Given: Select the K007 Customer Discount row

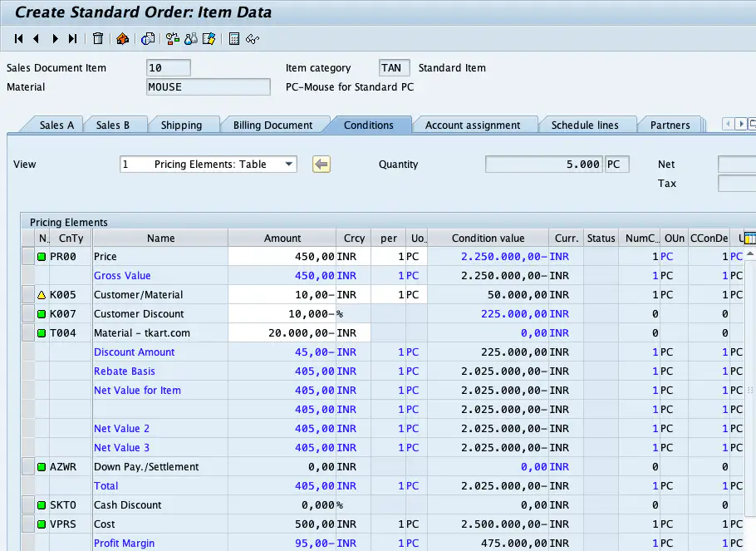Looking at the screenshot, I should coord(28,314).
